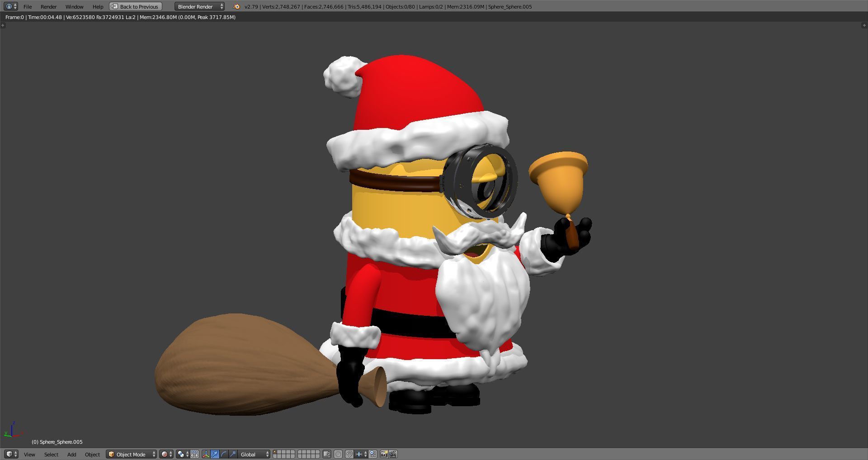Toggle manipulate center points only
Image resolution: width=868 pixels, height=460 pixels.
[195, 454]
